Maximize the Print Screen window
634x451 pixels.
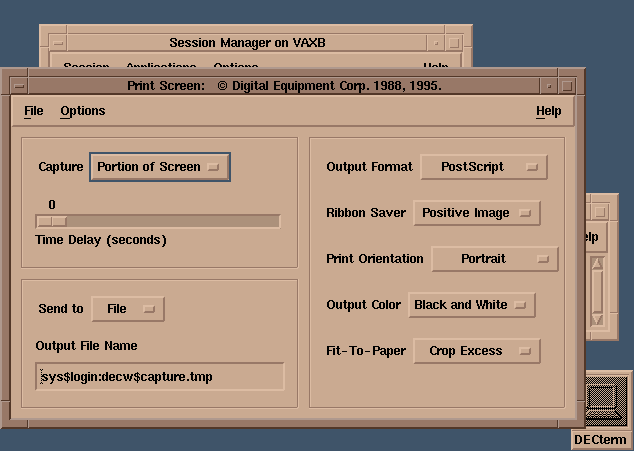(x=567, y=86)
